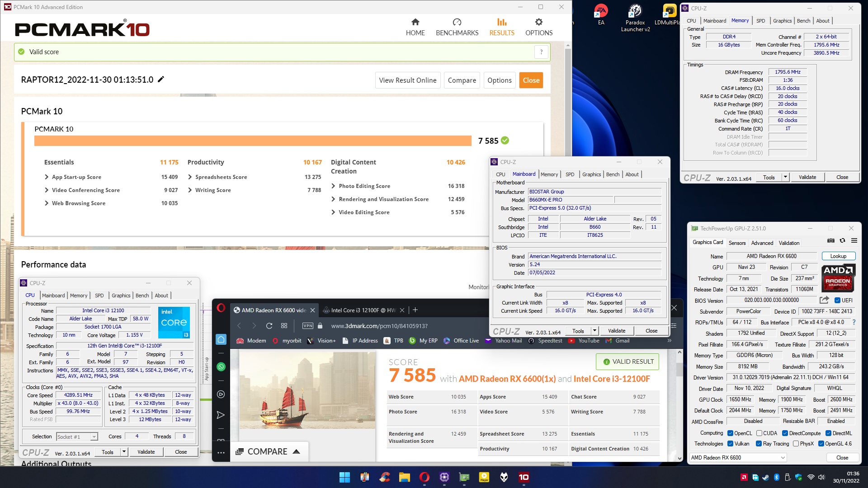Viewport: 868px width, 488px height.
Task: Open Gmail bookmark in Opera
Action: click(617, 341)
